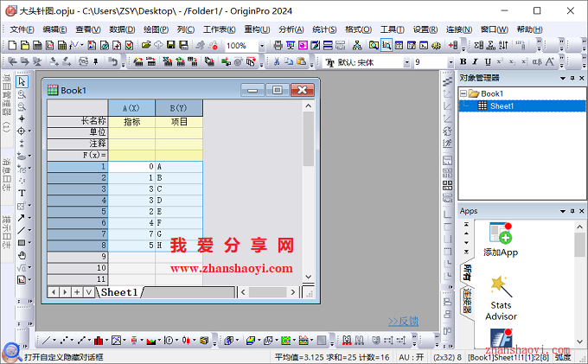Open the font size dropdown
This screenshot has width=588, height=364.
tap(451, 62)
